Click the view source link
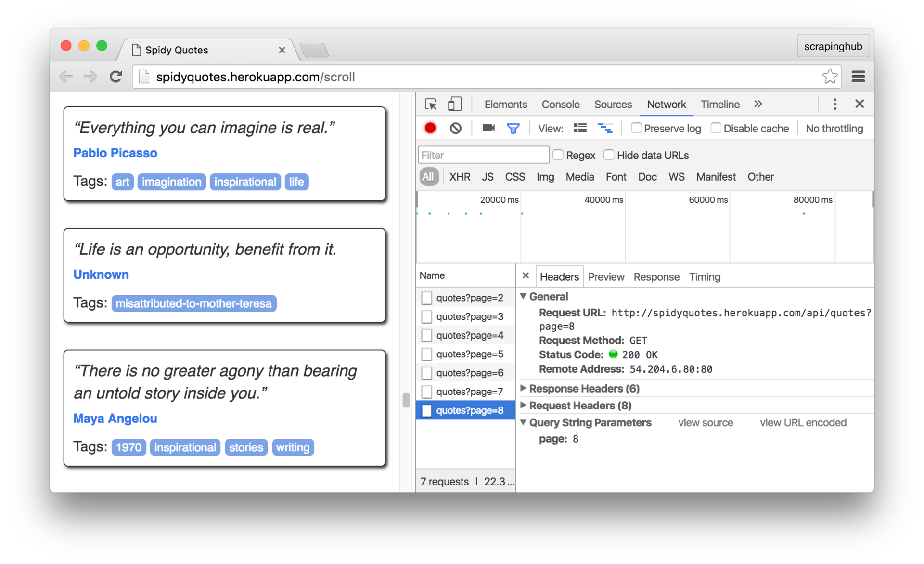This screenshot has height=564, width=924. [x=706, y=423]
